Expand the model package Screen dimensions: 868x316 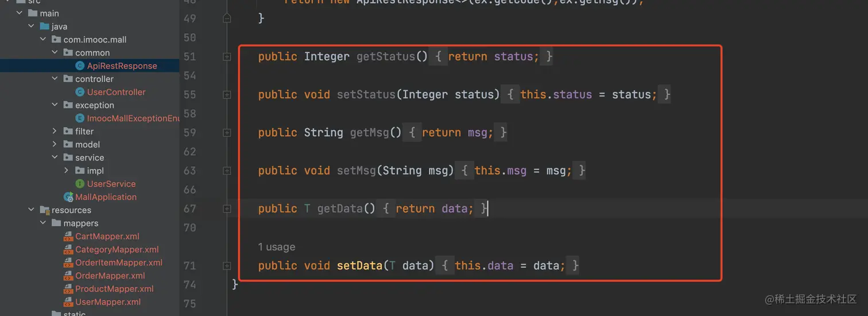point(55,145)
